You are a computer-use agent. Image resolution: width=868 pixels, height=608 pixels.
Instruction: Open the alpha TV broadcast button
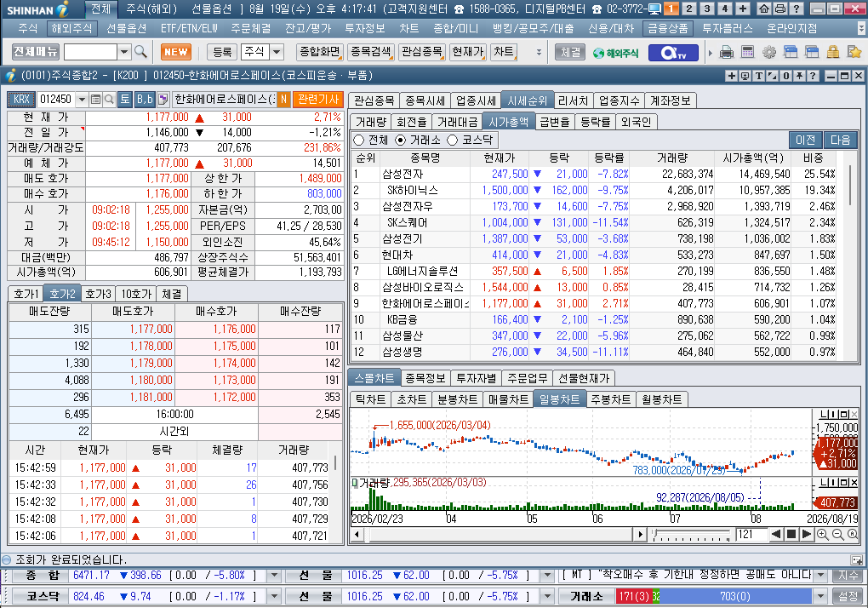[x=673, y=53]
